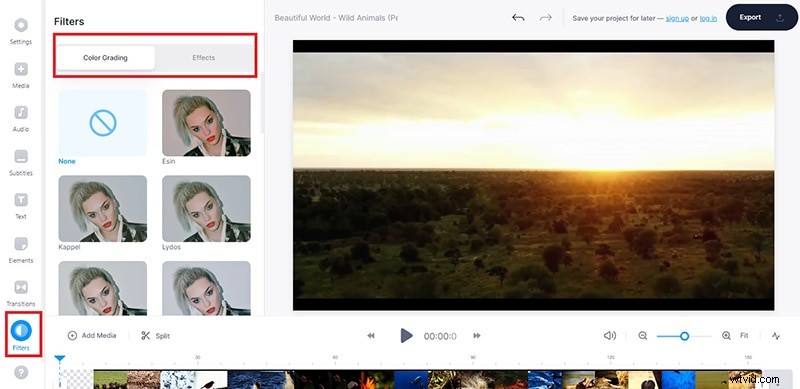Edit the project title field
This screenshot has height=389, width=800.
[x=336, y=18]
